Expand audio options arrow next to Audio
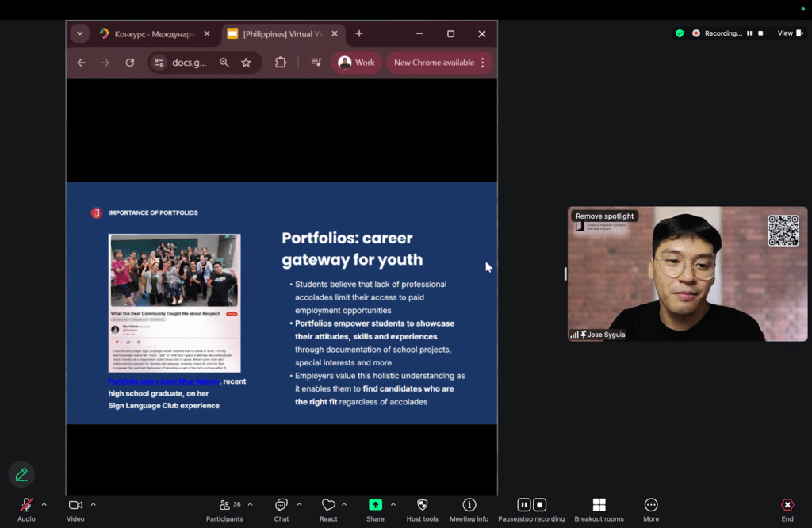This screenshot has width=812, height=528. [x=44, y=504]
